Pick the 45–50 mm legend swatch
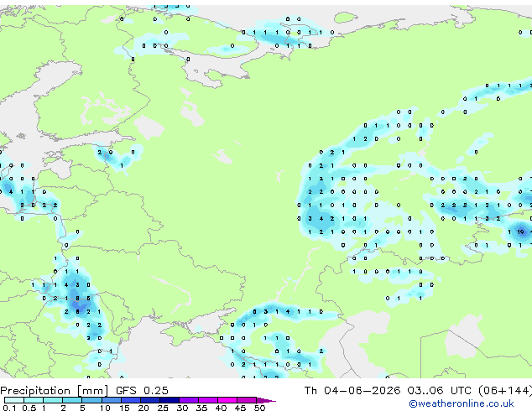 [x=247, y=400]
